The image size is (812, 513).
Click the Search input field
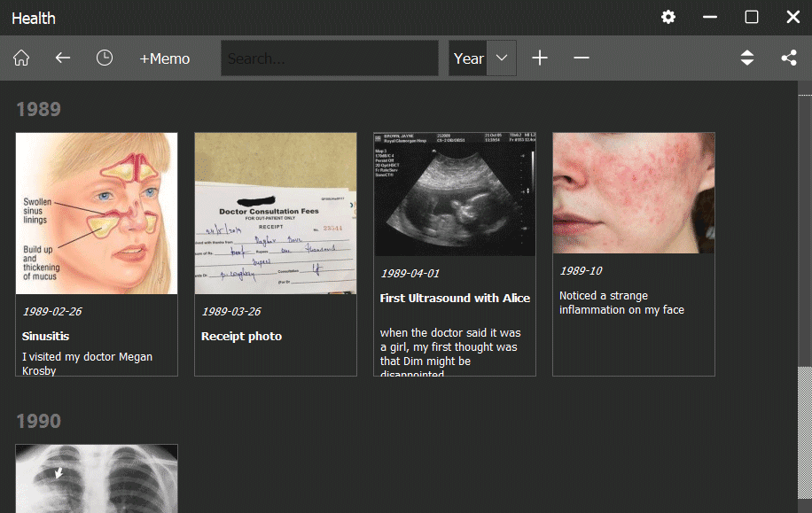point(329,58)
